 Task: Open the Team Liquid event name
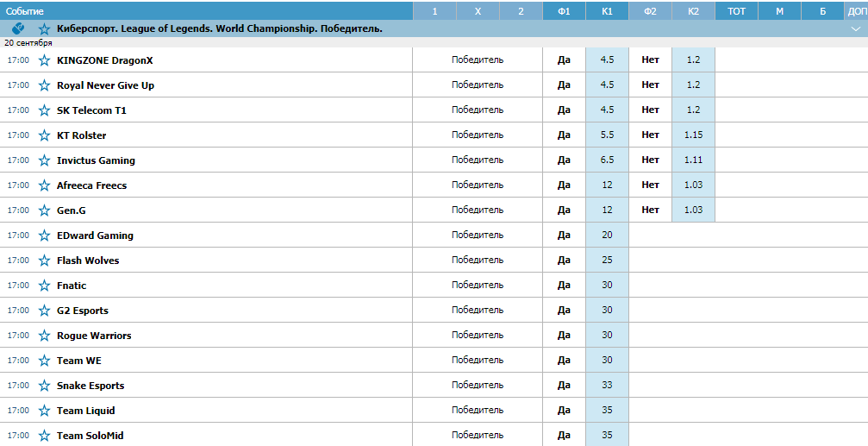coord(86,411)
